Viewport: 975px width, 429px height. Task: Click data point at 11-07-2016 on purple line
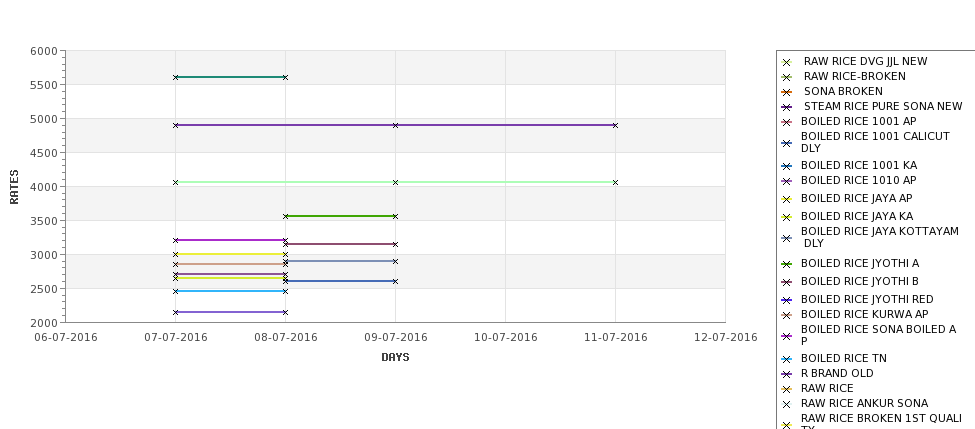[616, 125]
